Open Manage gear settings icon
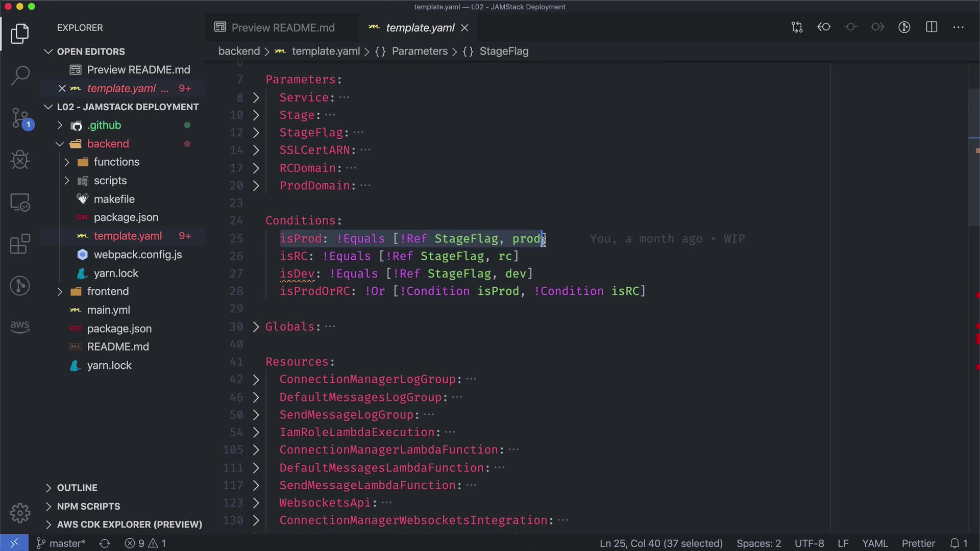 20,513
